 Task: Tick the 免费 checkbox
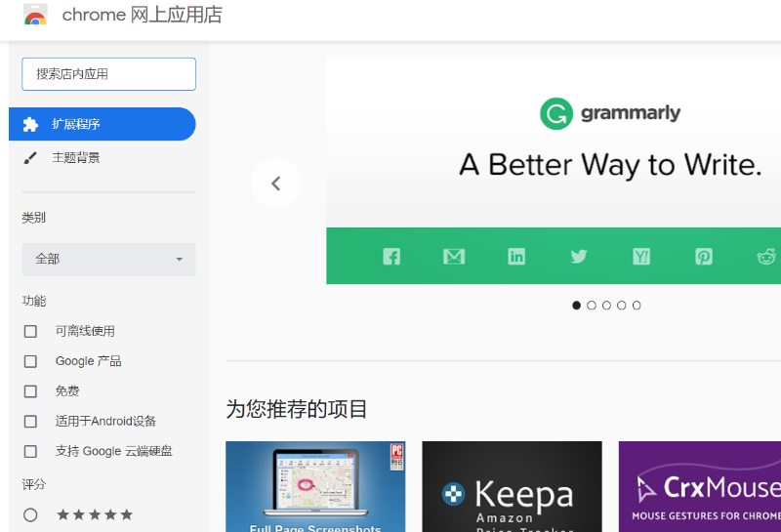(30, 391)
